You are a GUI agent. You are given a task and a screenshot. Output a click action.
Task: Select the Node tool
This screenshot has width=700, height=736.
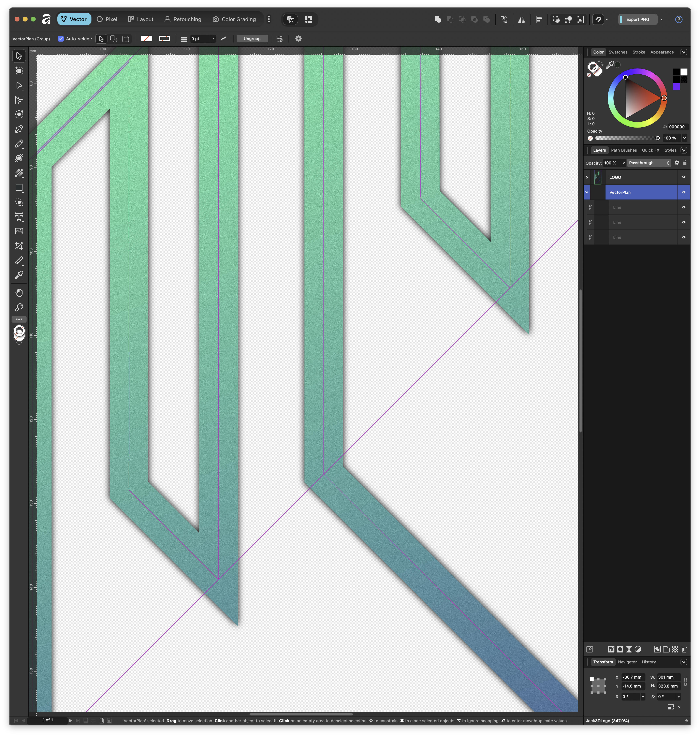(x=19, y=85)
